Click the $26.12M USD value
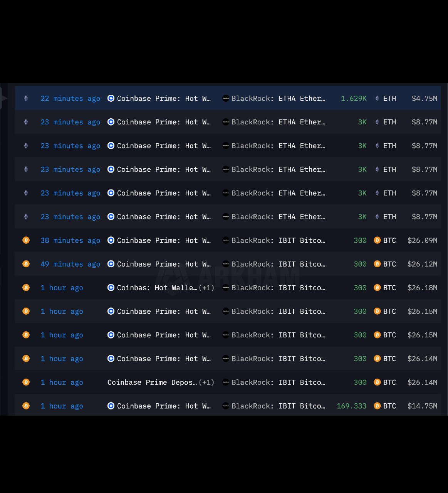This screenshot has width=448, height=493. (422, 264)
